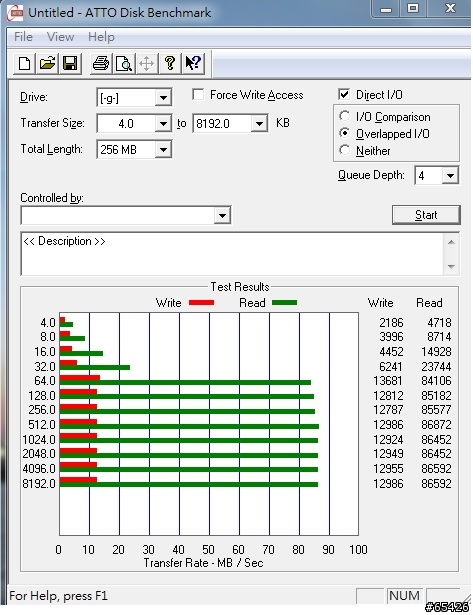This screenshot has width=473, height=615.
Task: Click the 8192.0 transfer size row label
Action: click(x=39, y=484)
